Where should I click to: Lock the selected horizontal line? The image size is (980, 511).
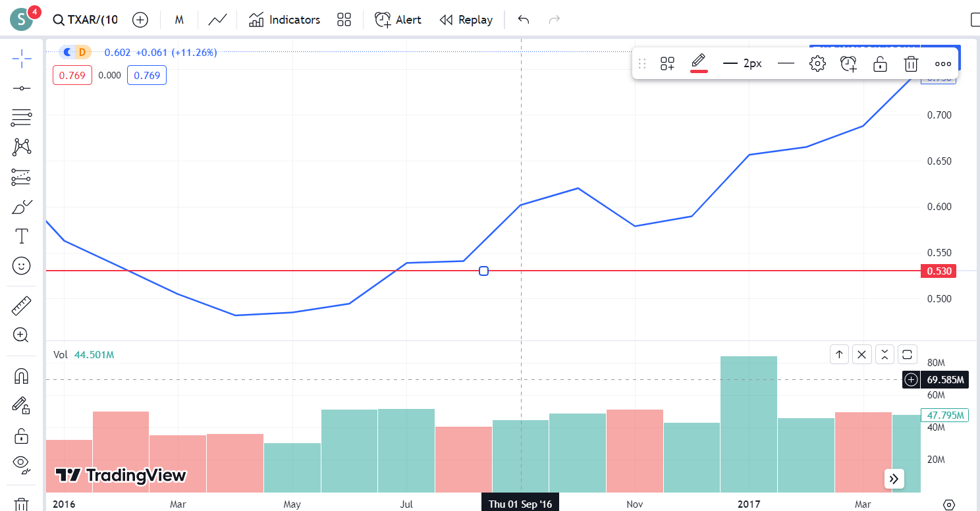point(880,64)
